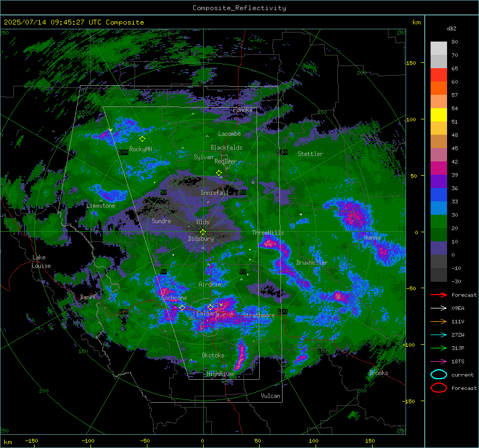
Task: Click the Composite_Reflectivity title
Action: 240,8
